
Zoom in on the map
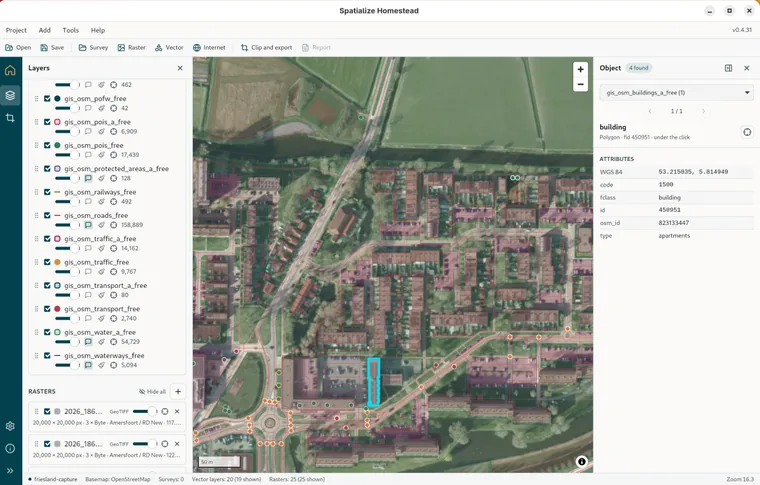pyautogui.click(x=580, y=69)
